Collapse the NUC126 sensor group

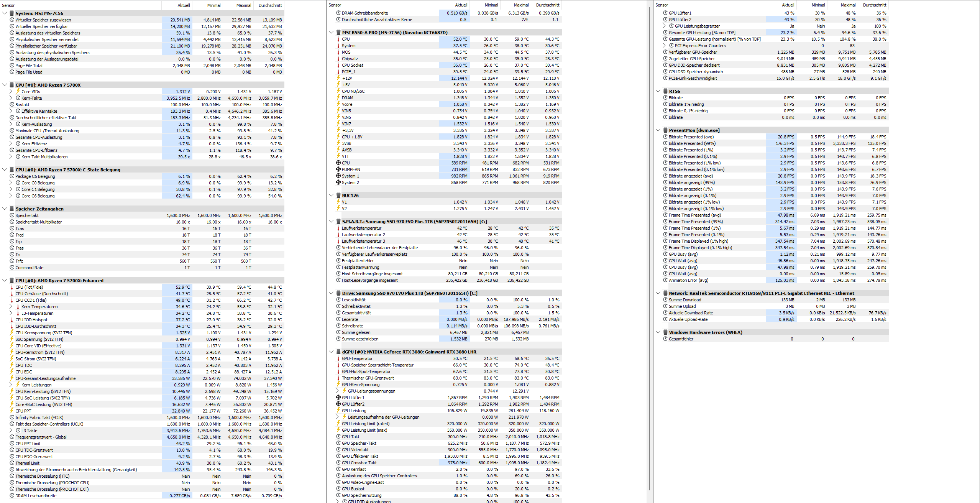(x=331, y=196)
